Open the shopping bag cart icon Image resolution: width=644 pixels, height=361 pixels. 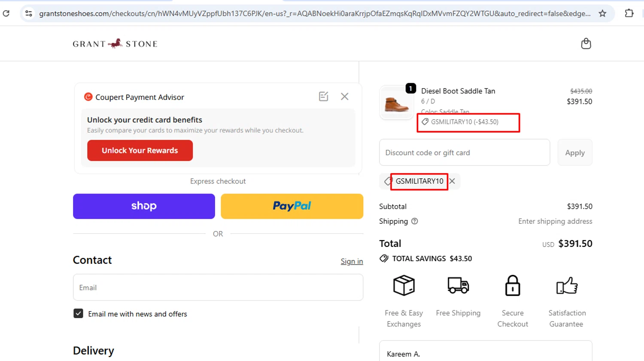coord(586,43)
